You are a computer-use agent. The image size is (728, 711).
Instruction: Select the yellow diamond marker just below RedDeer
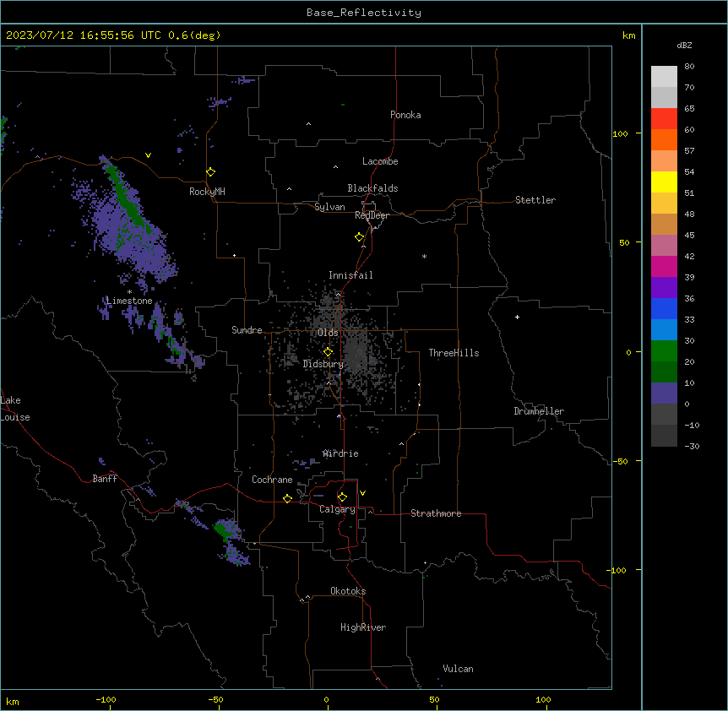[359, 237]
